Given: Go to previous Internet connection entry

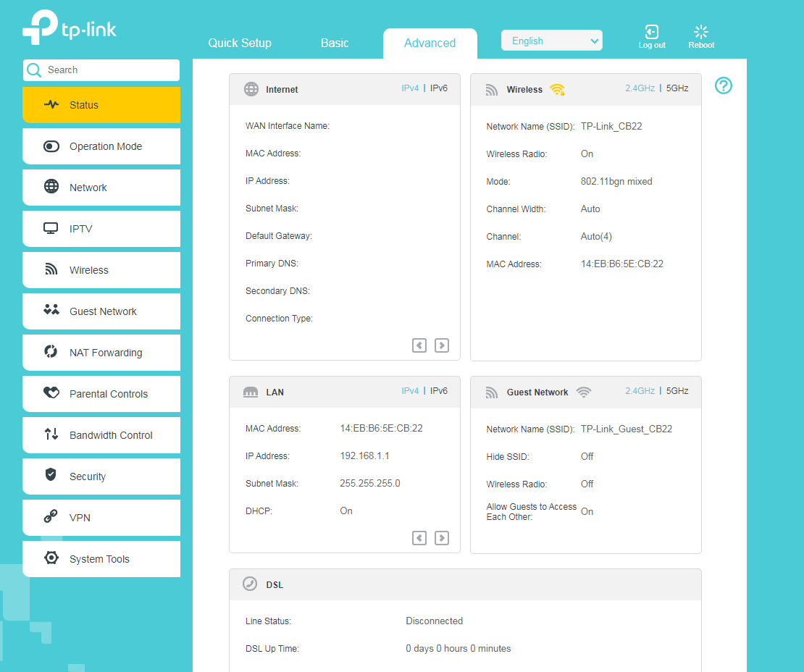Looking at the screenshot, I should (x=419, y=345).
